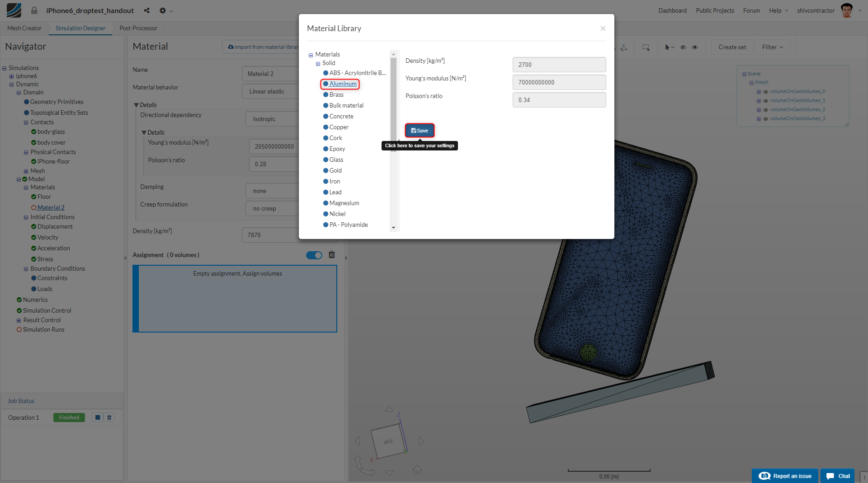Toggle visibility of volumeOnGeoVolumes_3
This screenshot has height=483, width=868.
(x=765, y=119)
